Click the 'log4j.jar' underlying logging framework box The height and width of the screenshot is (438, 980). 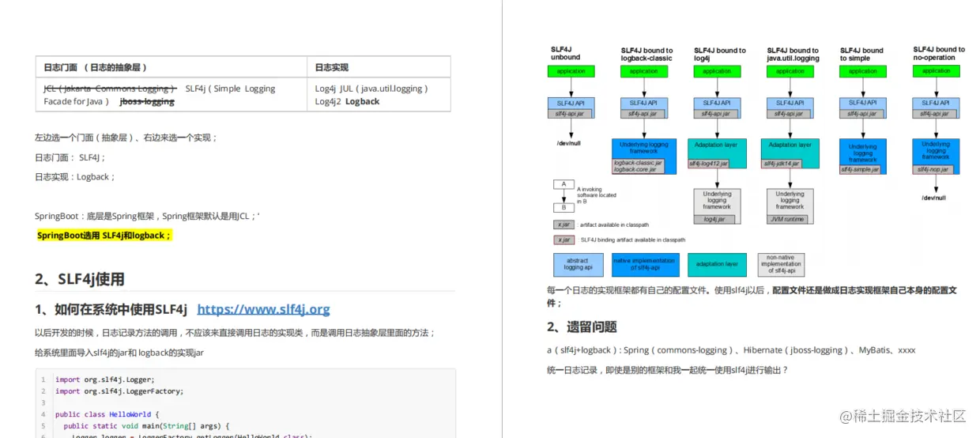tap(717, 206)
